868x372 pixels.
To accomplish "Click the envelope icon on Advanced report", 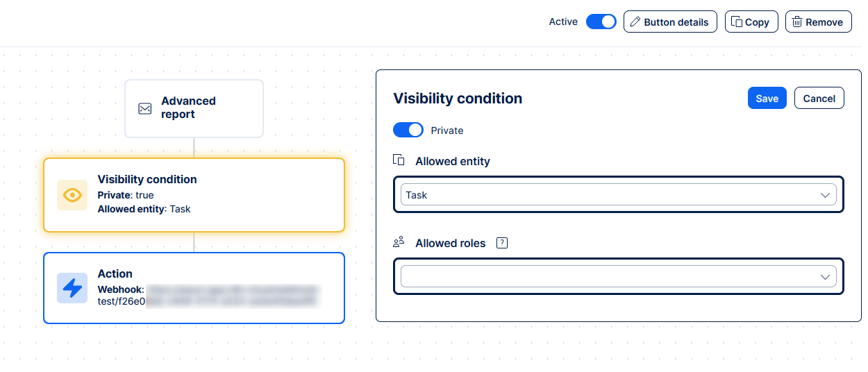I will 144,108.
